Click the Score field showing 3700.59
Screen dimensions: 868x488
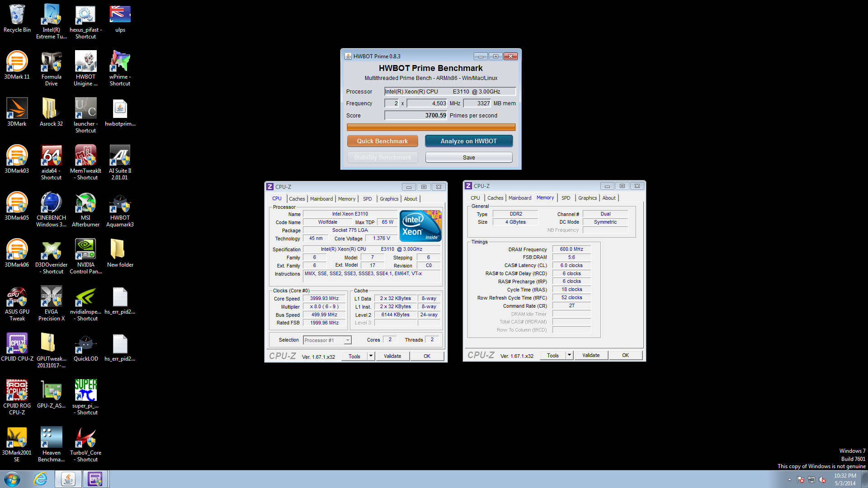click(x=415, y=115)
